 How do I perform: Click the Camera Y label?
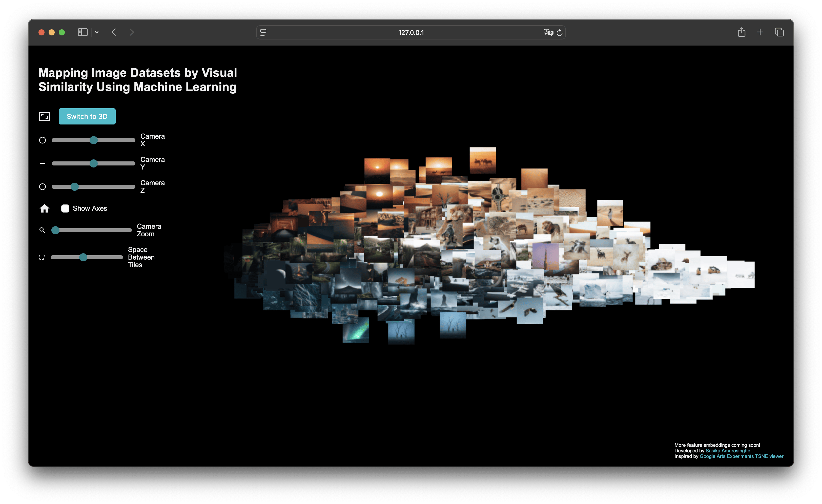[152, 163]
